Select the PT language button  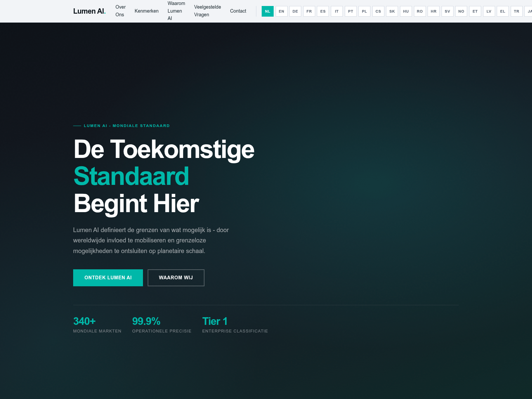pos(351,11)
